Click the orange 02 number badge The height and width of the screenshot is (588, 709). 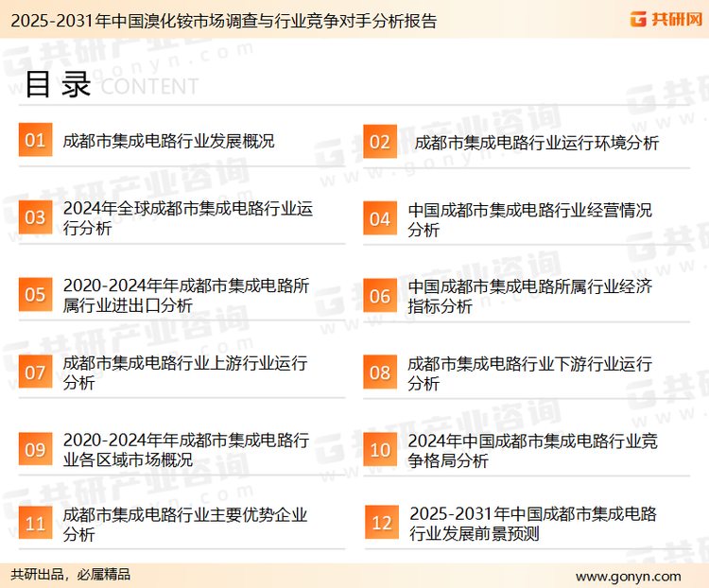(380, 142)
